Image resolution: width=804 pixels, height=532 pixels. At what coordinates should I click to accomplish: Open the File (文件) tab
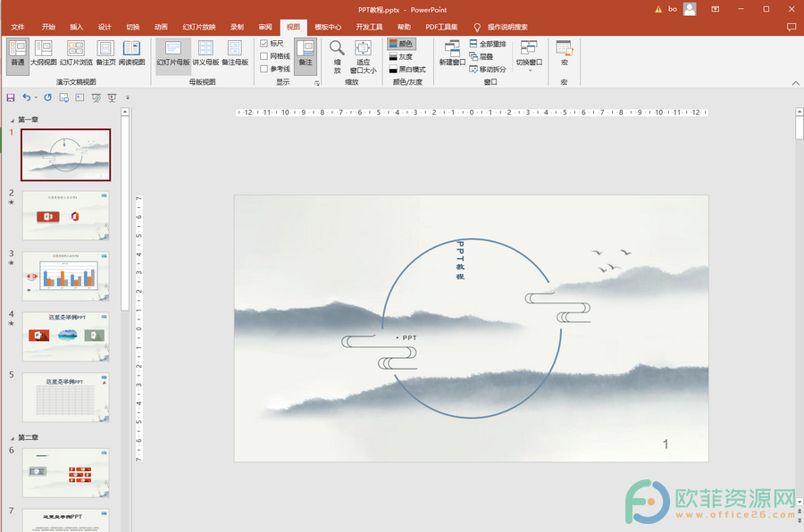click(x=18, y=27)
